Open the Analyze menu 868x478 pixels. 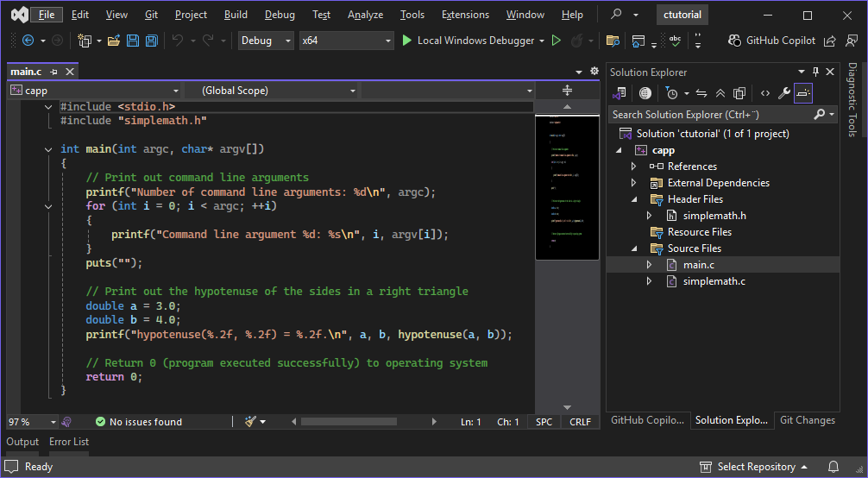point(365,15)
